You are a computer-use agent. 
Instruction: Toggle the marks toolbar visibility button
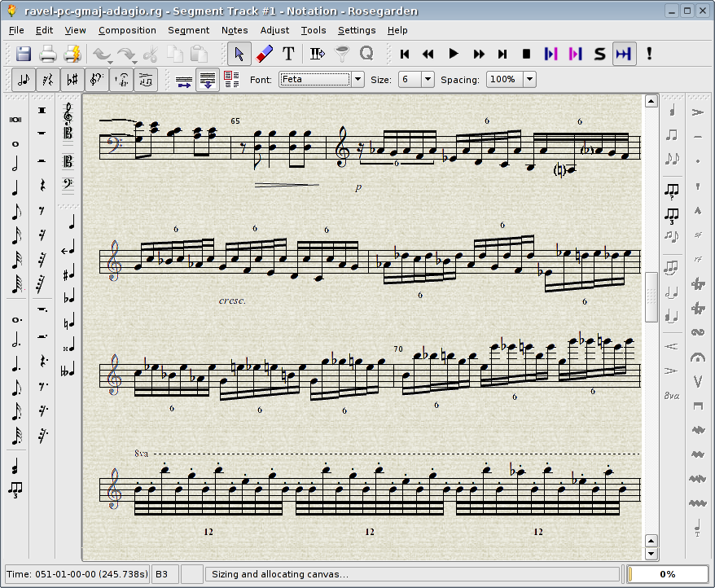point(121,80)
